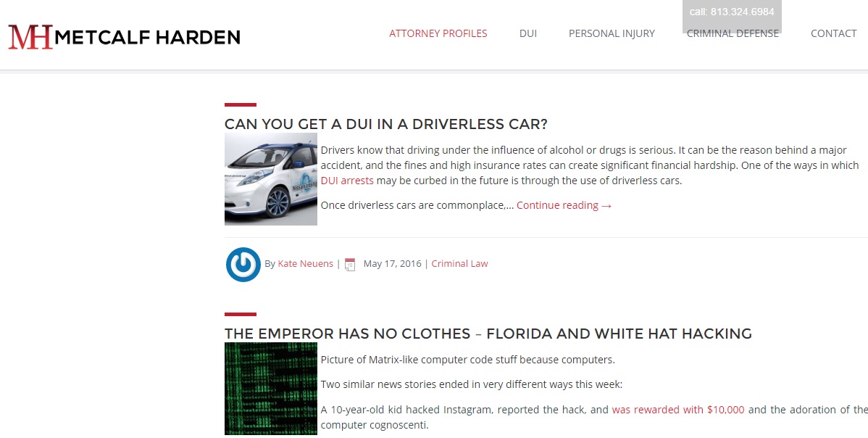Click the May 17, 2016 post date
Image resolution: width=868 pixels, height=438 pixels.
[x=392, y=263]
